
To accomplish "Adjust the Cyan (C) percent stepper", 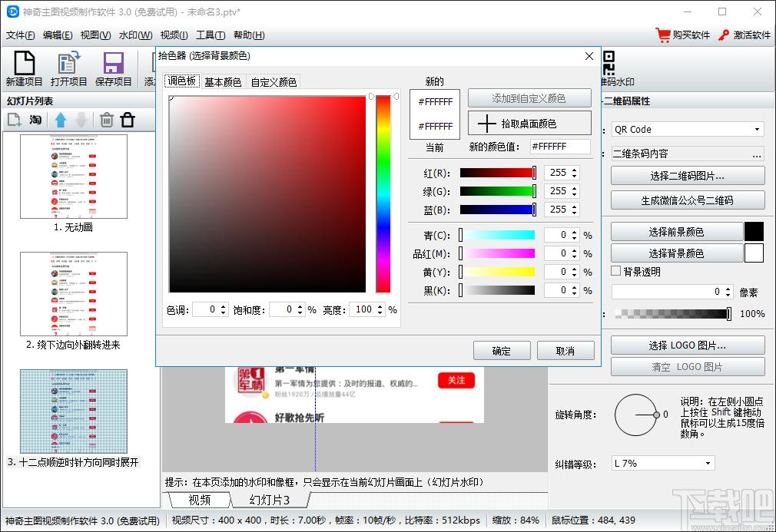I will coord(574,235).
